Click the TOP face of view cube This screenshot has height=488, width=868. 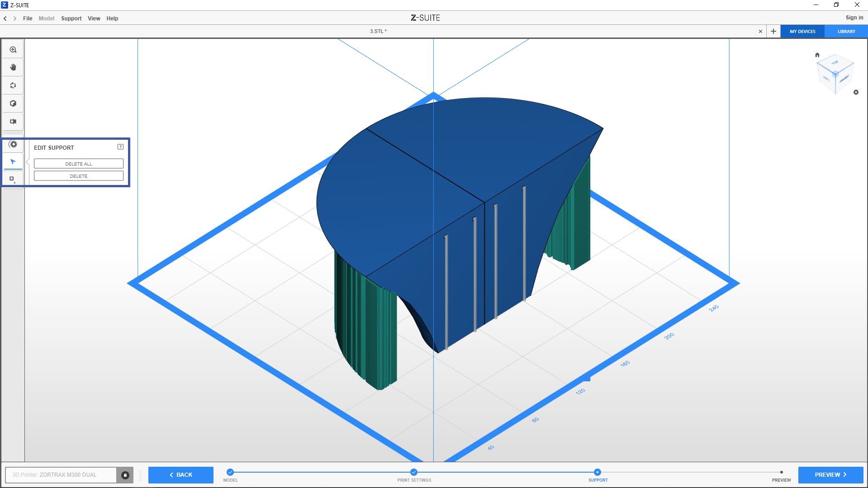[835, 63]
